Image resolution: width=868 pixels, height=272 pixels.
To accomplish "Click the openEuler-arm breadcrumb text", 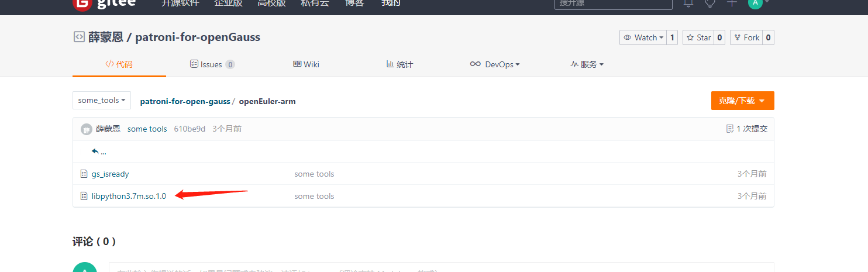I will (267, 101).
